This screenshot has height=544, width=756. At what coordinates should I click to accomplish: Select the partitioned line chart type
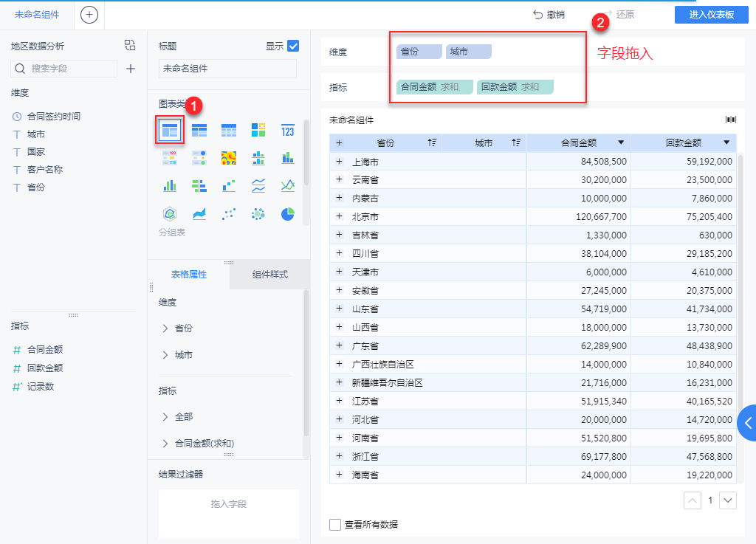pos(258,185)
